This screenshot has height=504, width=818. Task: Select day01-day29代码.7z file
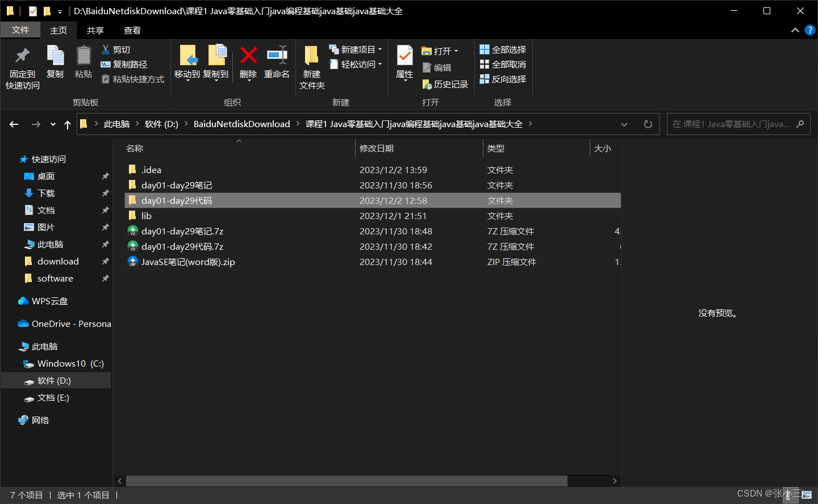372,246
